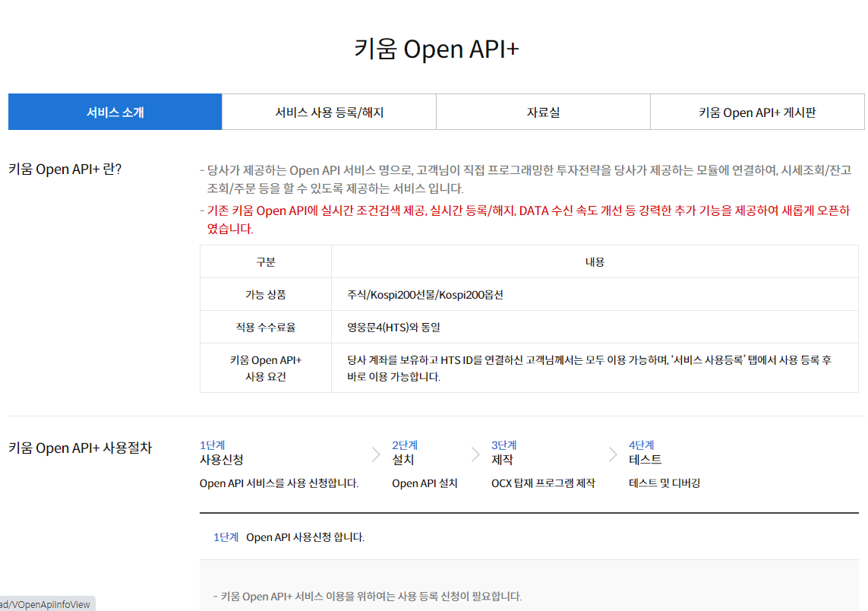Click the heading 키움 Open API+ 사용절차
Image resolution: width=868 pixels, height=611 pixels.
click(80, 448)
